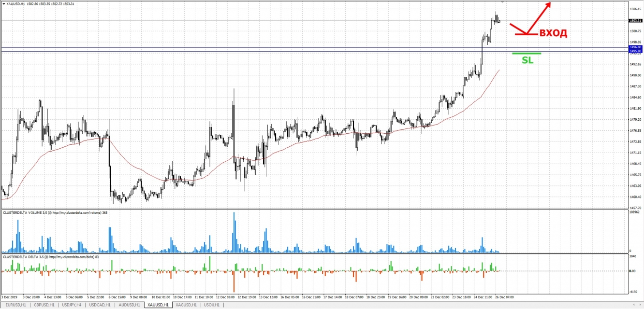Go to the USDCAD,H1 chart tab
The height and width of the screenshot is (309, 644).
101,305
